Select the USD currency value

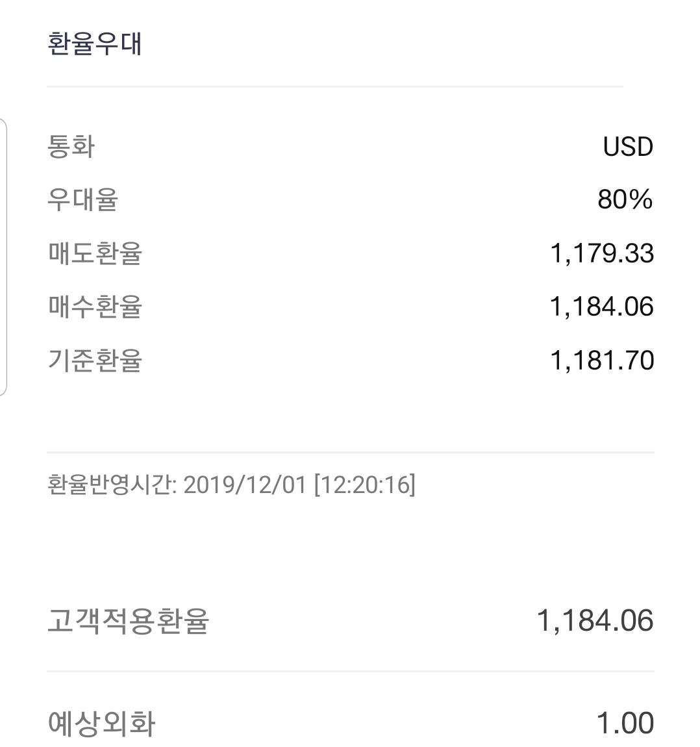[628, 147]
